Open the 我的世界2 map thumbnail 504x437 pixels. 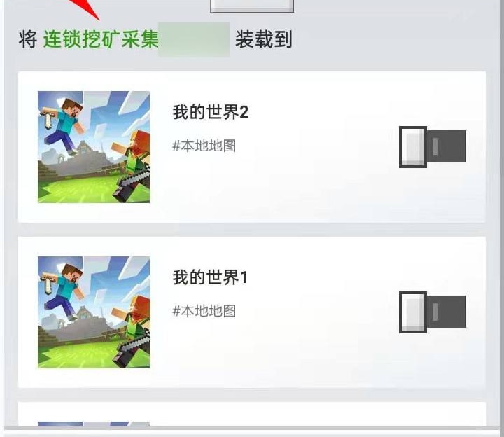pos(94,147)
